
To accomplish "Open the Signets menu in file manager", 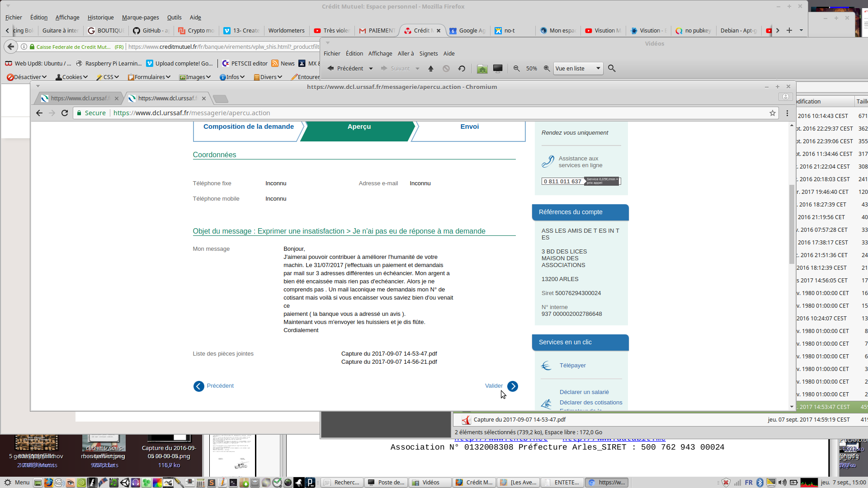I will point(428,54).
